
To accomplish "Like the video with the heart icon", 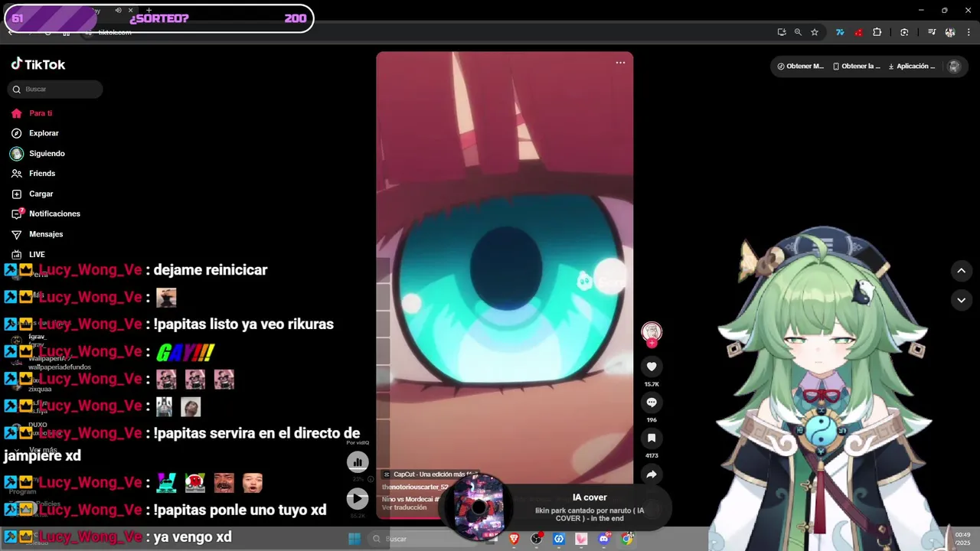I will [652, 367].
